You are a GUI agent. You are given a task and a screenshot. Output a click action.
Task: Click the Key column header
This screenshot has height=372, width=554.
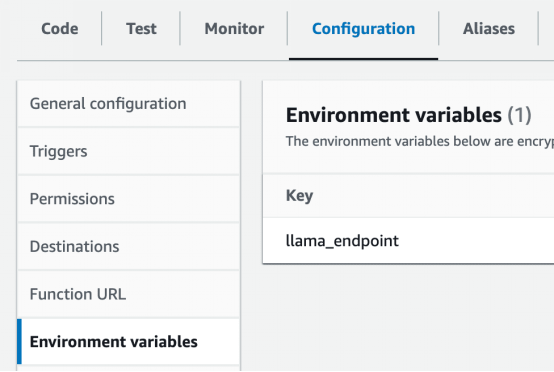(x=299, y=196)
